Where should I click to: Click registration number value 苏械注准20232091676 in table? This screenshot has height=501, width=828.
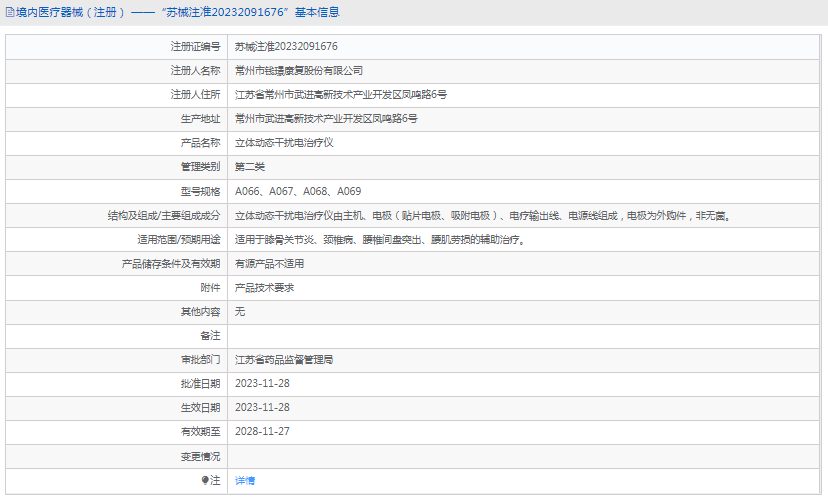point(286,46)
